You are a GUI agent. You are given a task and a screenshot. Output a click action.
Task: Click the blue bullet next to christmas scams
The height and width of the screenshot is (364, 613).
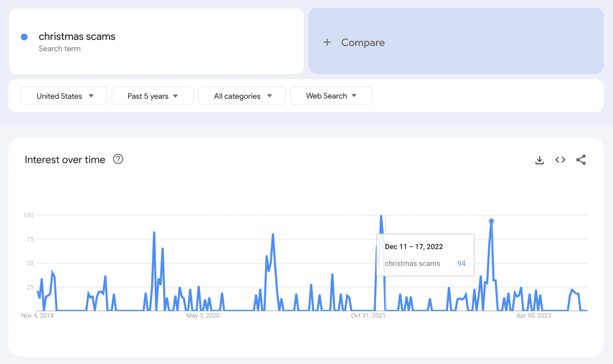(24, 36)
